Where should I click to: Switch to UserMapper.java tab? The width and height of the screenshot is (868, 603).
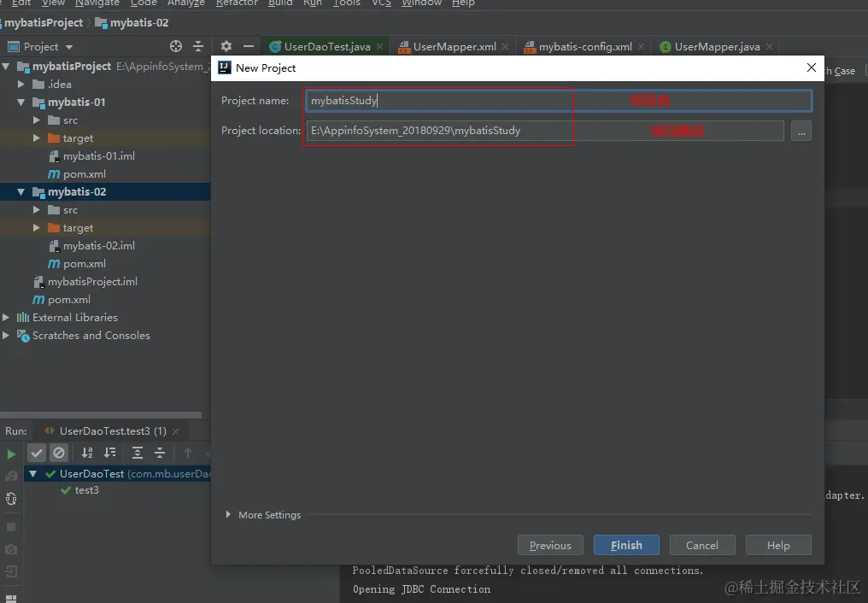716,47
